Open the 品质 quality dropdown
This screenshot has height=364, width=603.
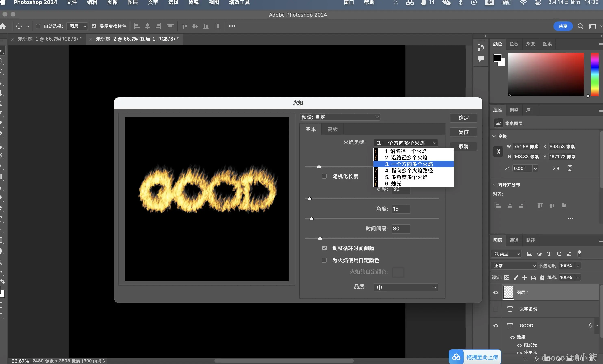click(406, 287)
